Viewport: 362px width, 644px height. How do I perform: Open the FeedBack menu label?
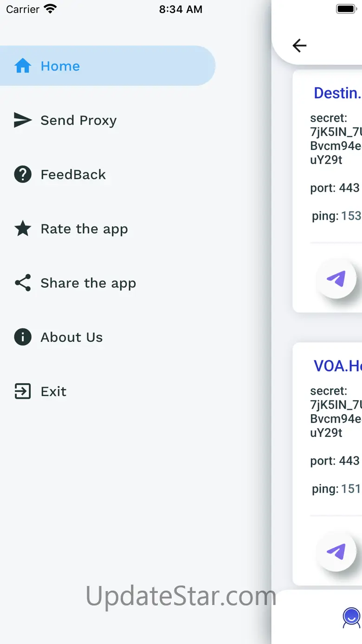[73, 175]
